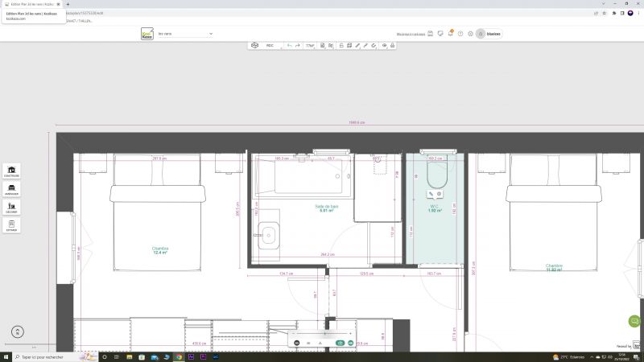Open the help question mark icon
Viewport: 644px width, 362px height.
[x=460, y=34]
